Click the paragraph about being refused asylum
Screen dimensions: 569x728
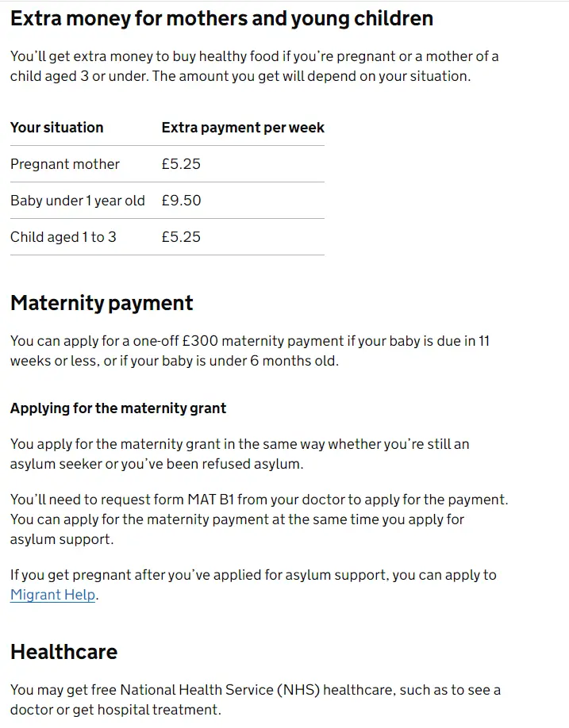pos(240,454)
